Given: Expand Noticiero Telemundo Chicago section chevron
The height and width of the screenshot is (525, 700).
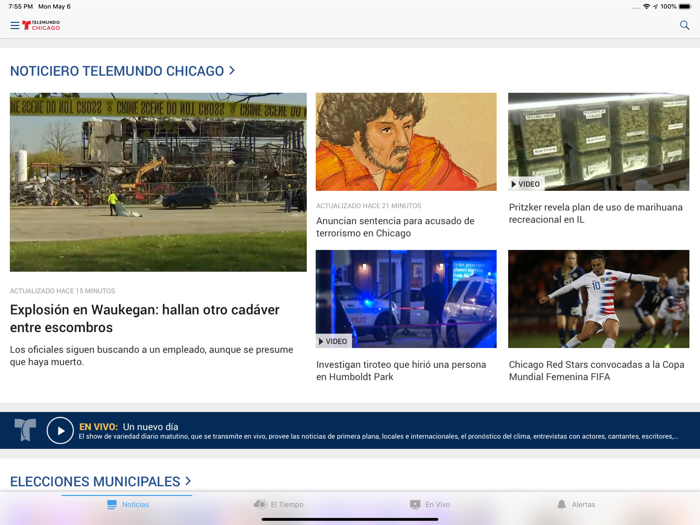Looking at the screenshot, I should point(232,70).
